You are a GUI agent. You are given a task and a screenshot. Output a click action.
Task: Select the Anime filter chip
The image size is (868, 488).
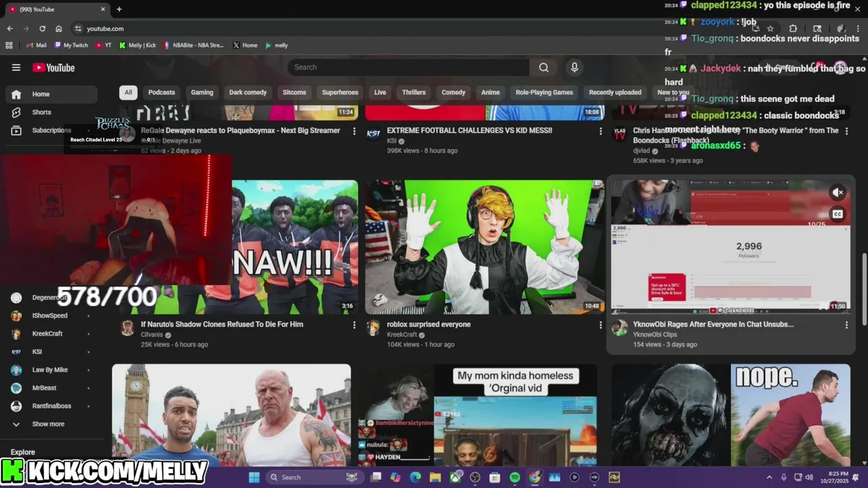(x=490, y=92)
